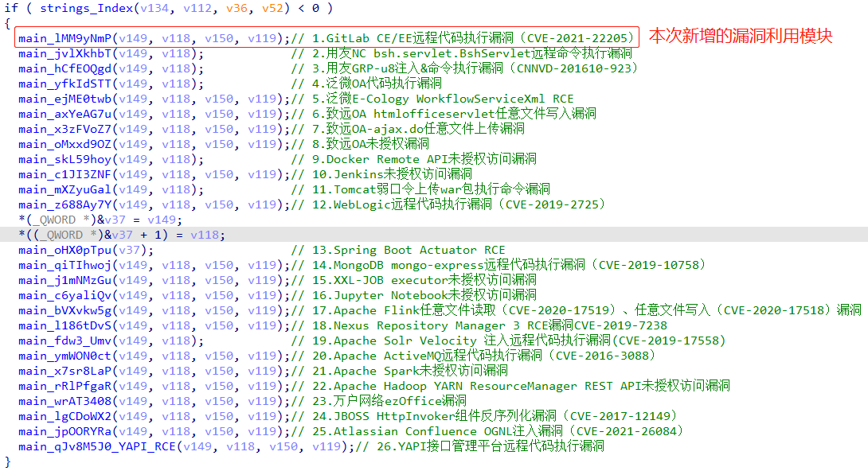Click function name main_rRlPfgaR
The width and height of the screenshot is (868, 471).
click(x=65, y=386)
